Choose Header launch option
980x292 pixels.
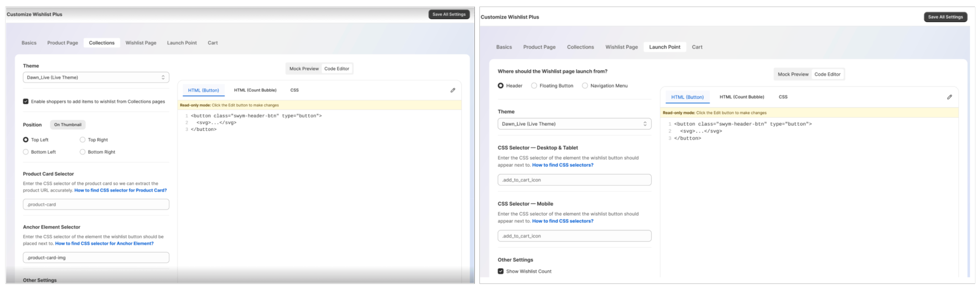[501, 86]
